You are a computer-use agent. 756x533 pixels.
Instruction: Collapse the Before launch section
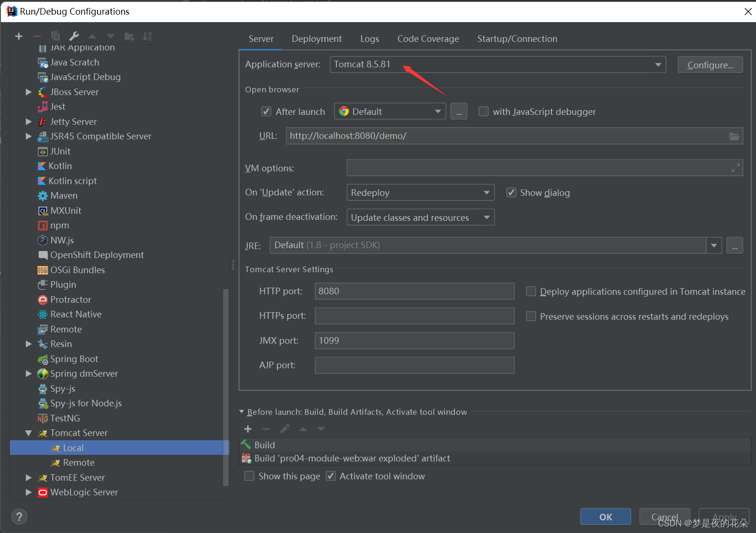click(242, 412)
